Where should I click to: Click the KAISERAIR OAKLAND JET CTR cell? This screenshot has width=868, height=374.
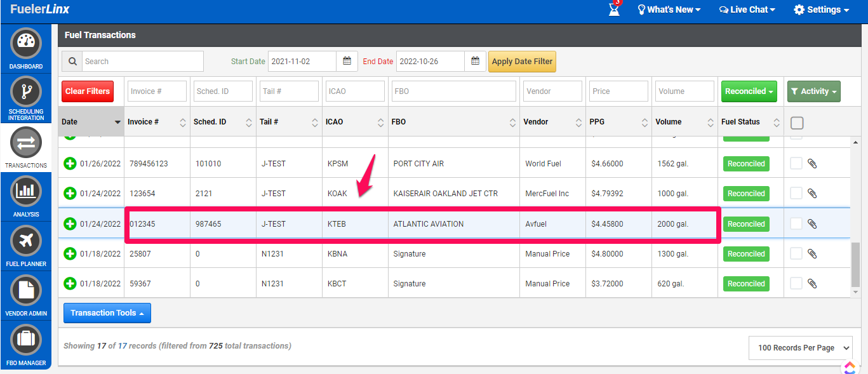pos(454,194)
